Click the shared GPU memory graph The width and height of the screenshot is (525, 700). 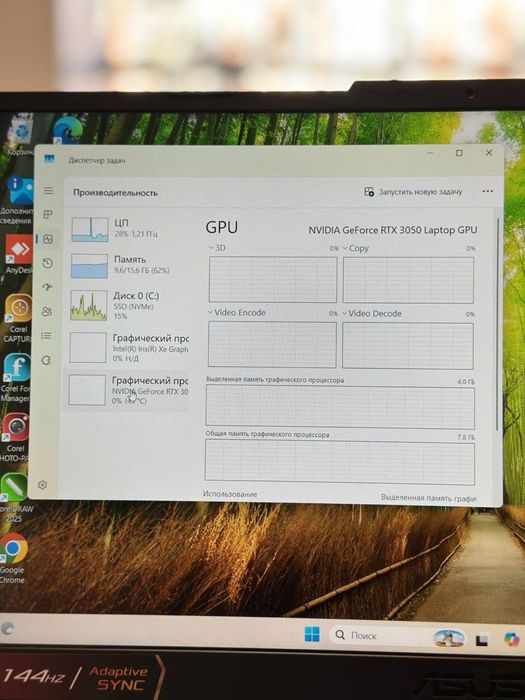340,462
